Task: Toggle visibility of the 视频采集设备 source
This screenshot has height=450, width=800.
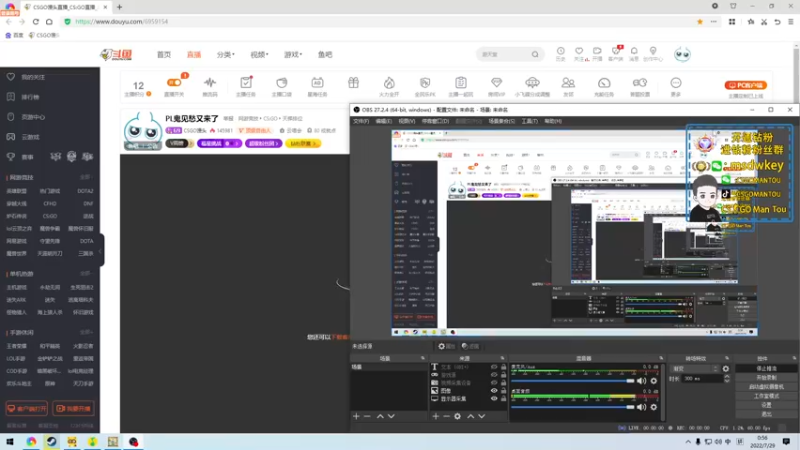Action: click(x=494, y=383)
